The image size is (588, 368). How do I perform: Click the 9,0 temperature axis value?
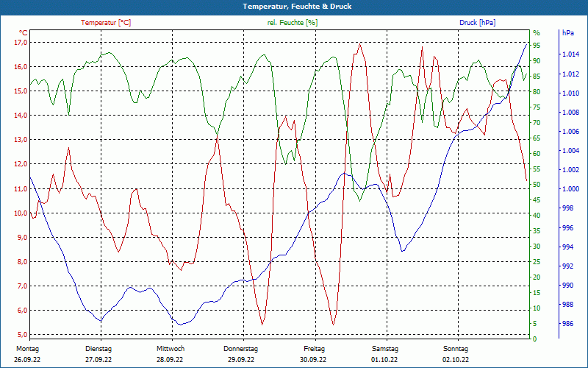point(22,237)
